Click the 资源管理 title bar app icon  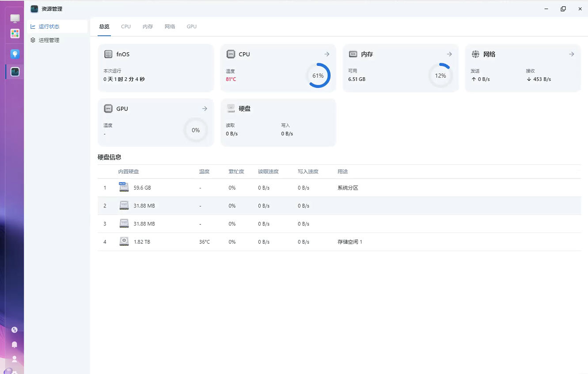[34, 9]
